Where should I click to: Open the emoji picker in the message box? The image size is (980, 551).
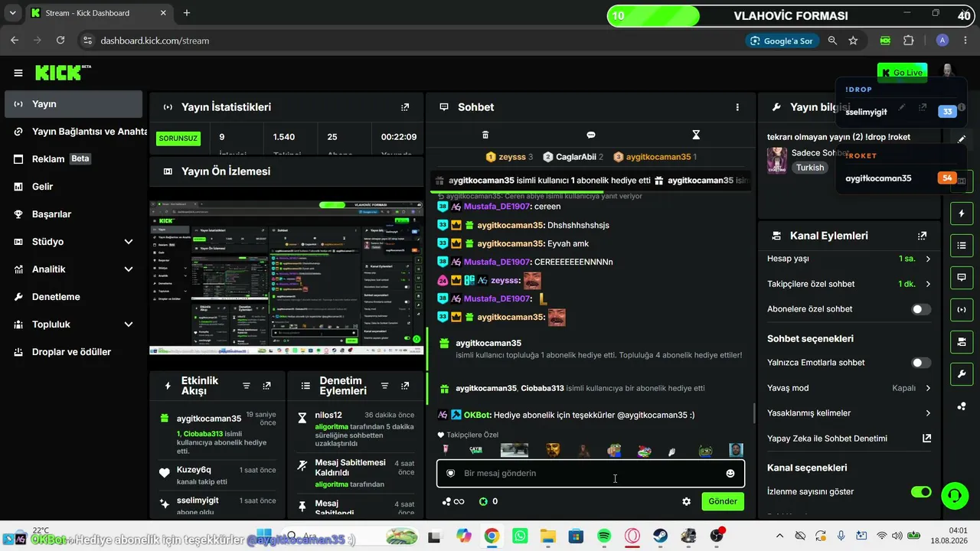[730, 473]
